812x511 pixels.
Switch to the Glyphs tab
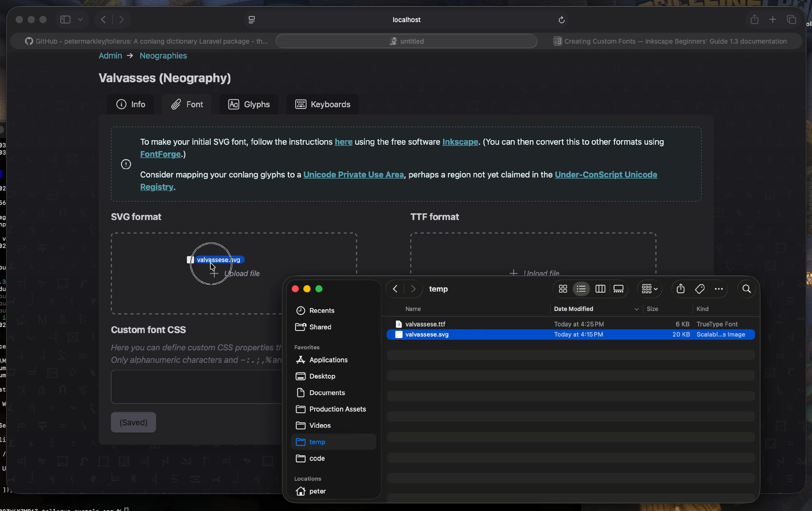[x=249, y=104]
